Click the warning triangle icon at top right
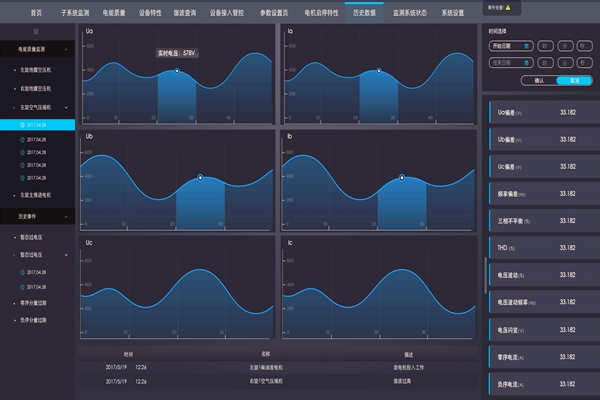600x400 pixels. (507, 8)
